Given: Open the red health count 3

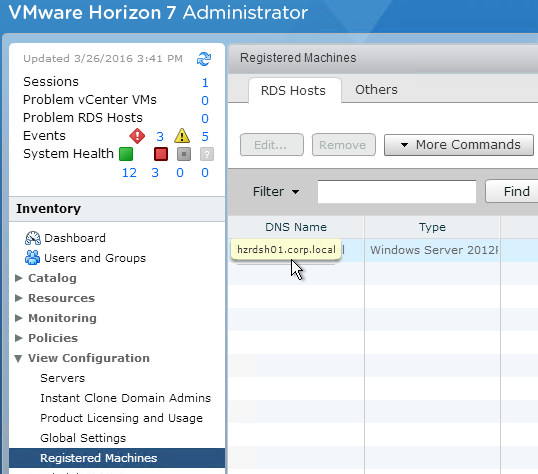Looking at the screenshot, I should 155,173.
